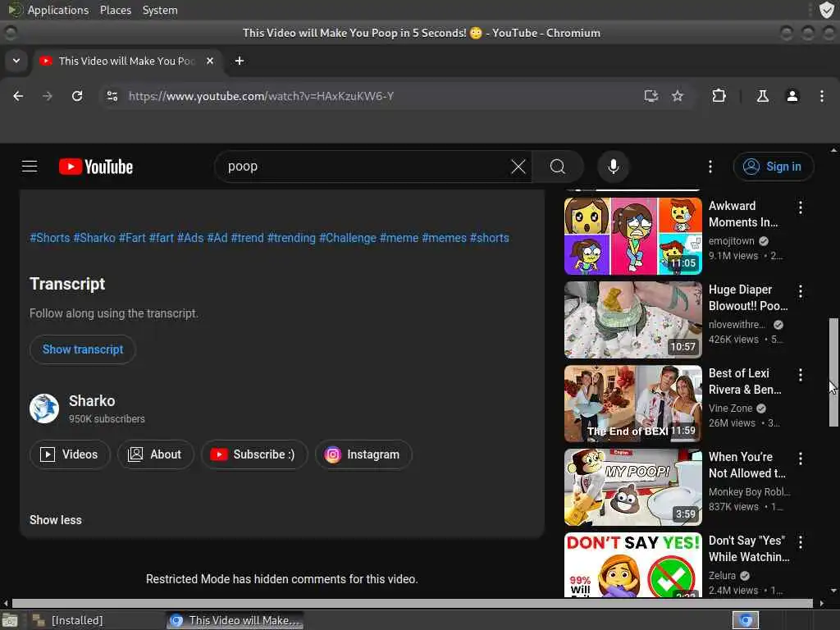
Task: Open the System menu
Action: coord(160,10)
